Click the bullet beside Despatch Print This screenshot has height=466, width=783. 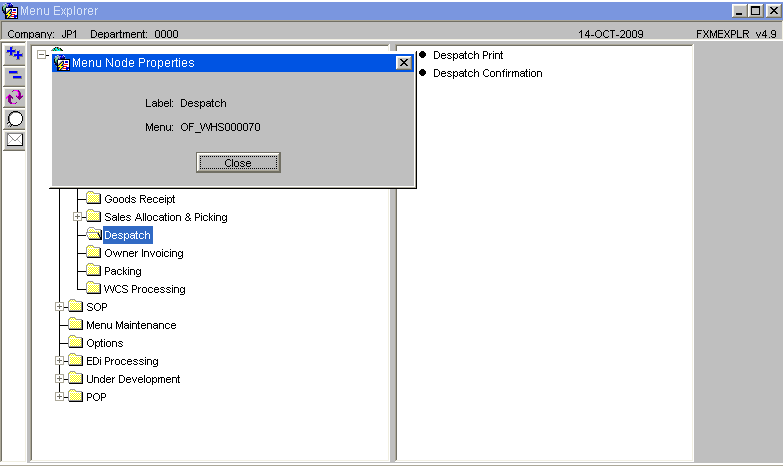423,54
